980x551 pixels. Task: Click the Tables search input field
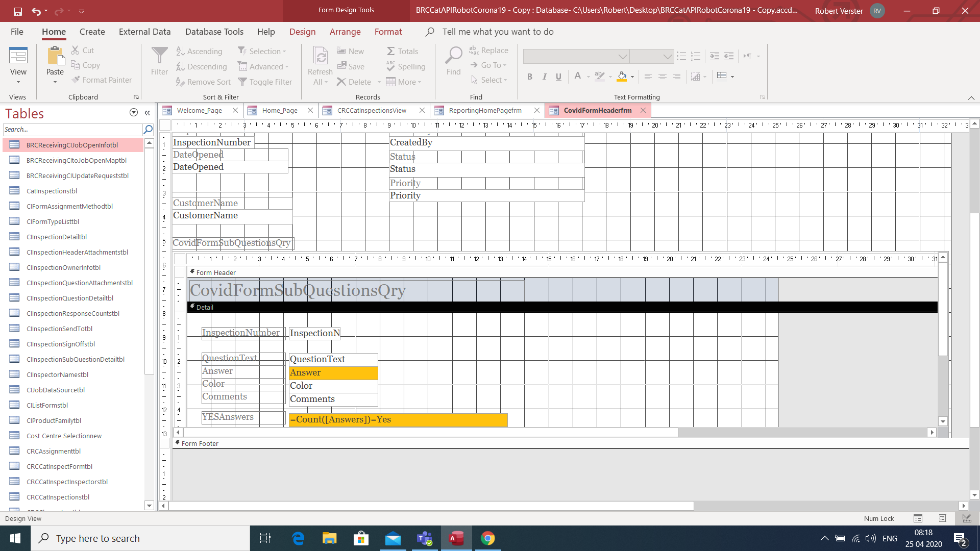pyautogui.click(x=72, y=130)
